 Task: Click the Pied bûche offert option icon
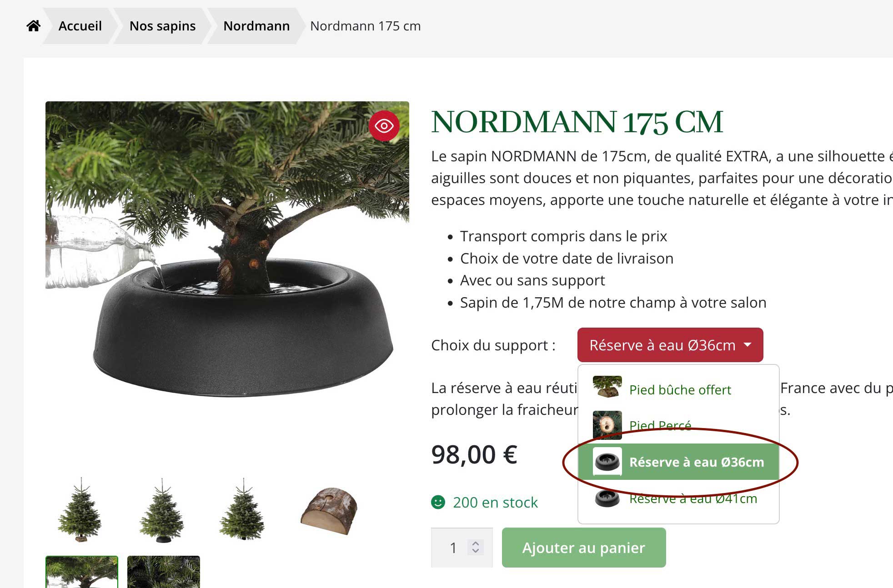607,387
